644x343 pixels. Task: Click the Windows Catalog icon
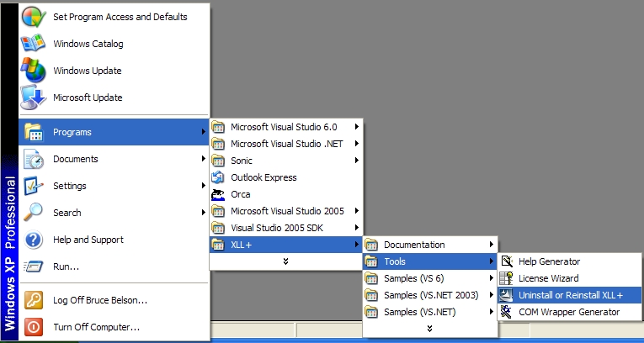click(x=34, y=44)
